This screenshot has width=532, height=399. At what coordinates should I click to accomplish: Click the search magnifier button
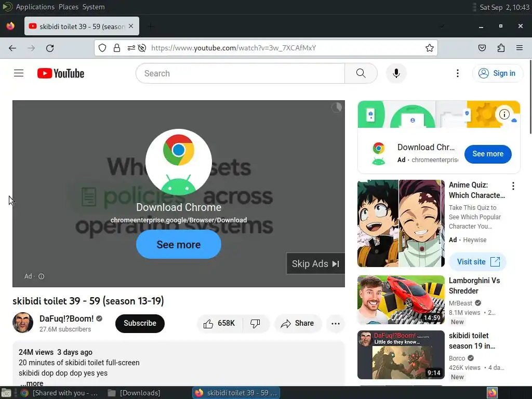click(x=361, y=73)
